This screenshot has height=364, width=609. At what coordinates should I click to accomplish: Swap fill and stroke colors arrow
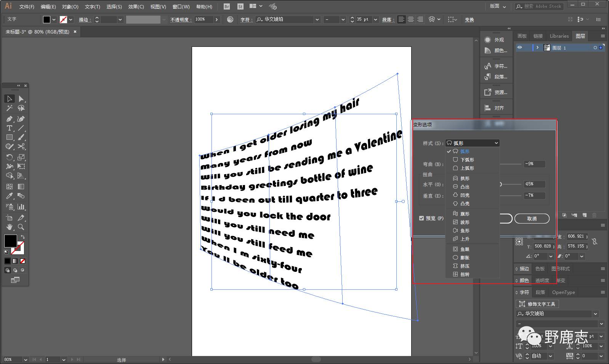click(x=22, y=237)
